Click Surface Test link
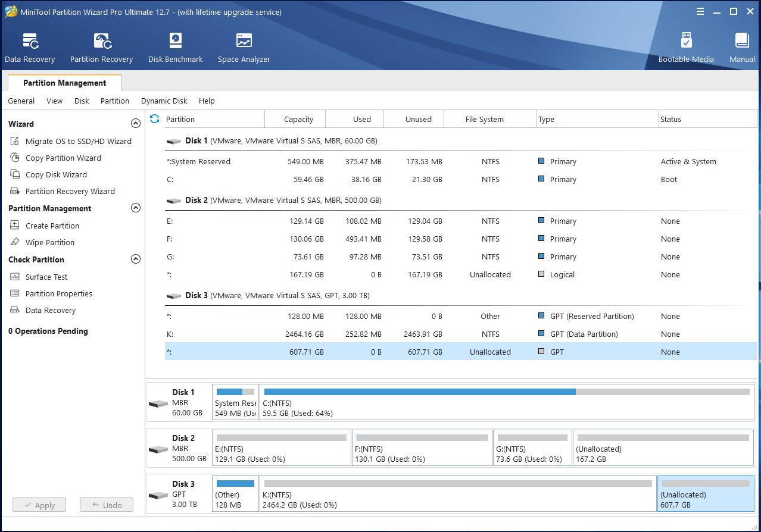Image resolution: width=761 pixels, height=532 pixels. tap(46, 277)
